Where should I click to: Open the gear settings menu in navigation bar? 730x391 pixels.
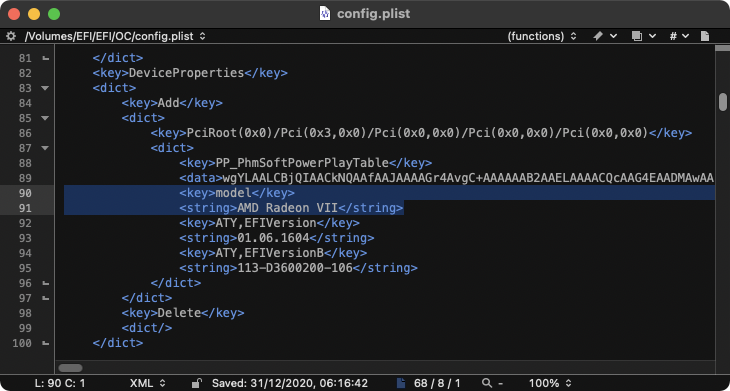(11, 36)
